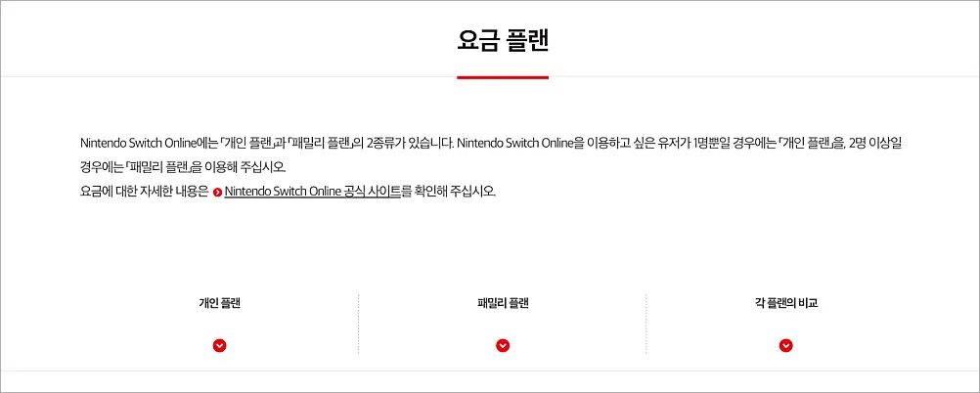The image size is (980, 393).
Task: Select the 각 플랜의 비교 tab label
Action: pos(786,304)
